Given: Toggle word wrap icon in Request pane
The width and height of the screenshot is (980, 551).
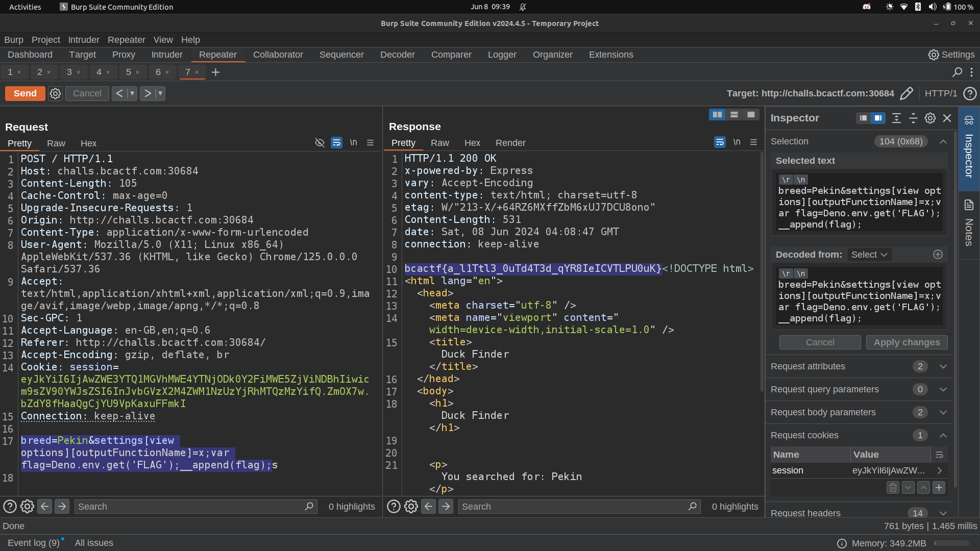Looking at the screenshot, I should (336, 143).
